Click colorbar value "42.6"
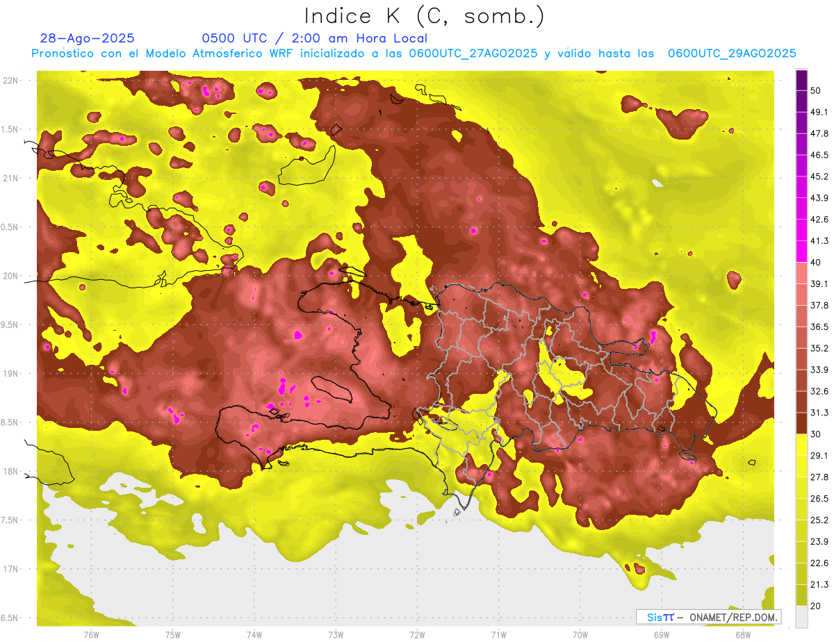Screen dimensions: 834x644 point(819,220)
